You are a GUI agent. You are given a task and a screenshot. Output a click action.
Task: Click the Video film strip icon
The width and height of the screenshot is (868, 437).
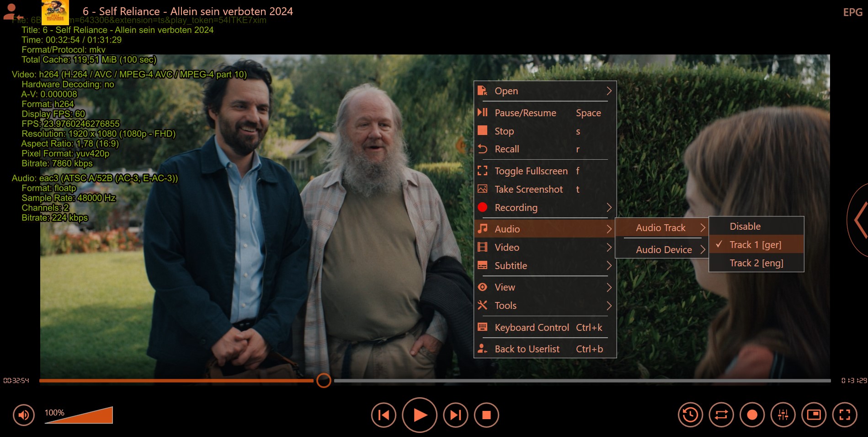coord(482,247)
